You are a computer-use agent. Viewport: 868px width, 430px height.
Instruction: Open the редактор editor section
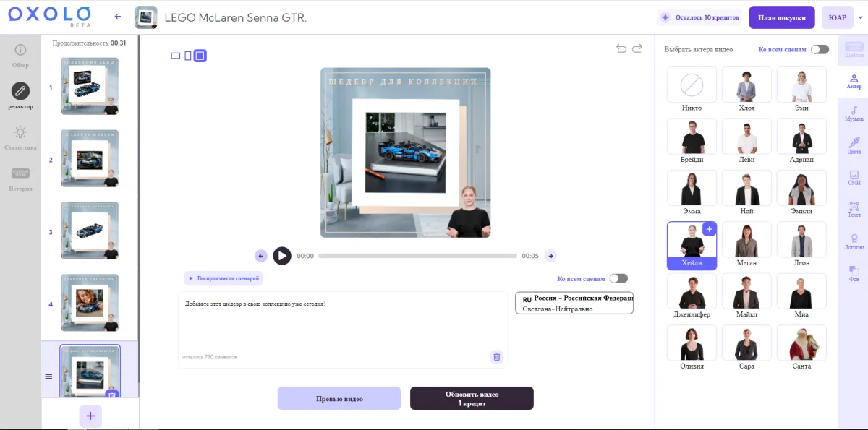coord(20,96)
